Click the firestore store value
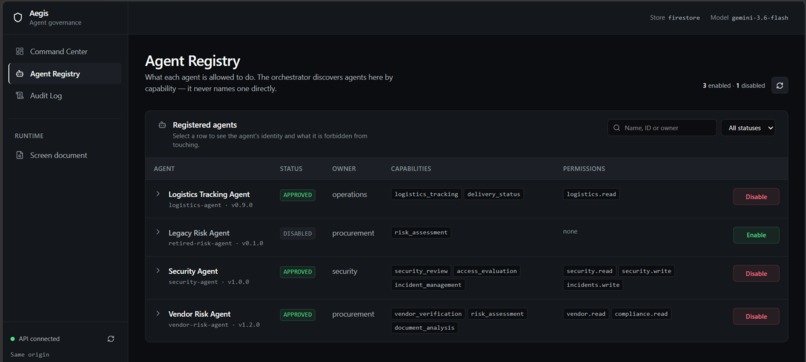The height and width of the screenshot is (362, 806). [x=684, y=17]
